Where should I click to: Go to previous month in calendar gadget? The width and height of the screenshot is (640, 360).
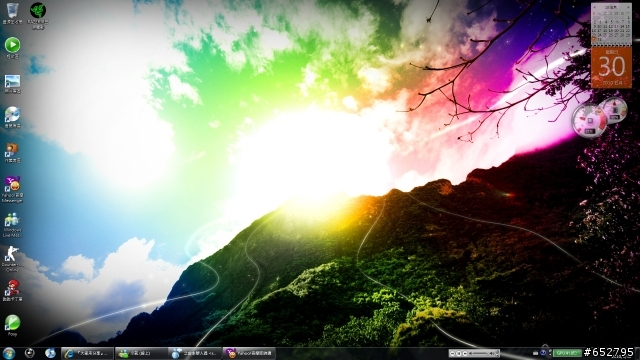(x=595, y=7)
